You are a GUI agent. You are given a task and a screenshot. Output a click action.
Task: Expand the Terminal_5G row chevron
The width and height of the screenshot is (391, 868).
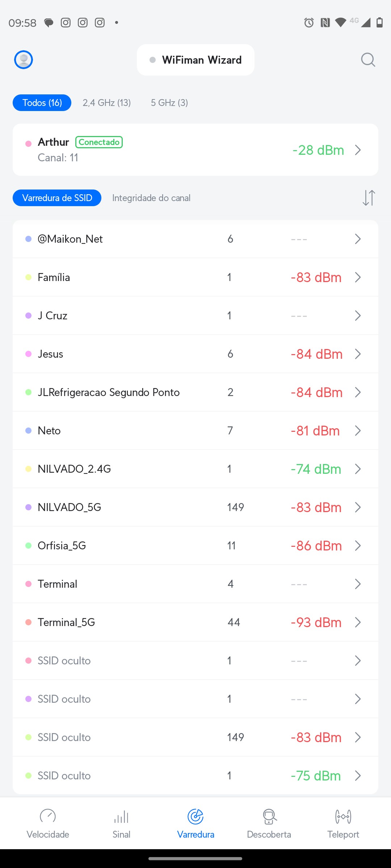pyautogui.click(x=358, y=622)
